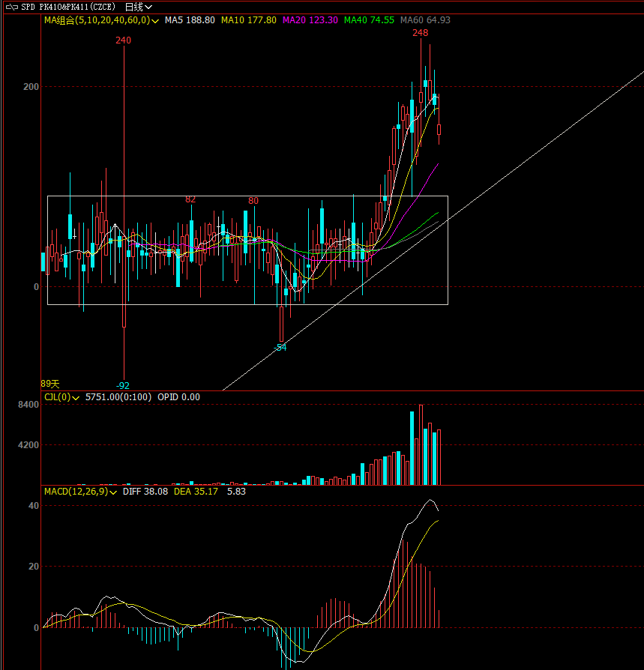Open the 日线 period dropdown
644x670 pixels.
click(x=138, y=7)
